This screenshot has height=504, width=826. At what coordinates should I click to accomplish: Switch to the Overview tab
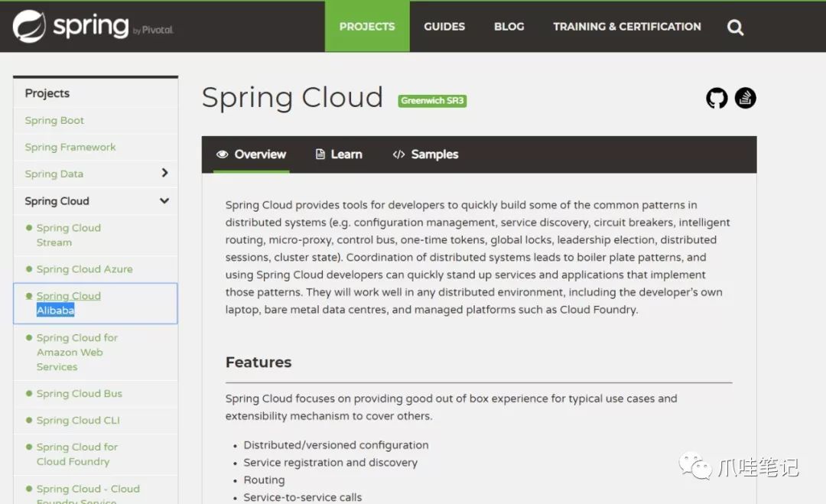coord(252,154)
